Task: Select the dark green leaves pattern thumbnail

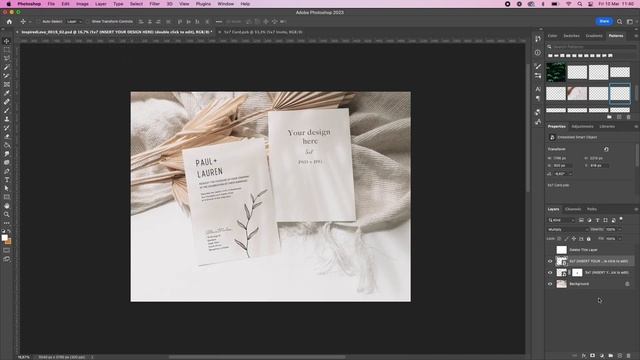Action: 556,72
